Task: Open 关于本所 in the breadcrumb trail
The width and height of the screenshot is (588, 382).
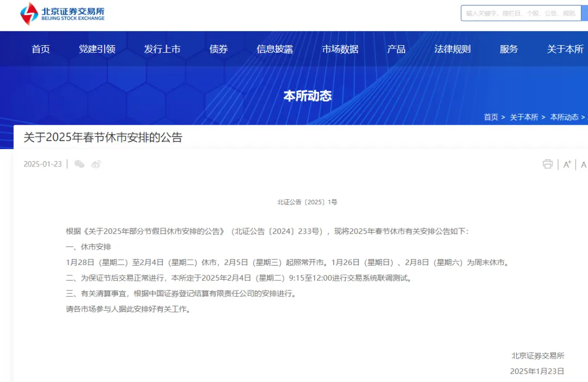Action: (524, 117)
